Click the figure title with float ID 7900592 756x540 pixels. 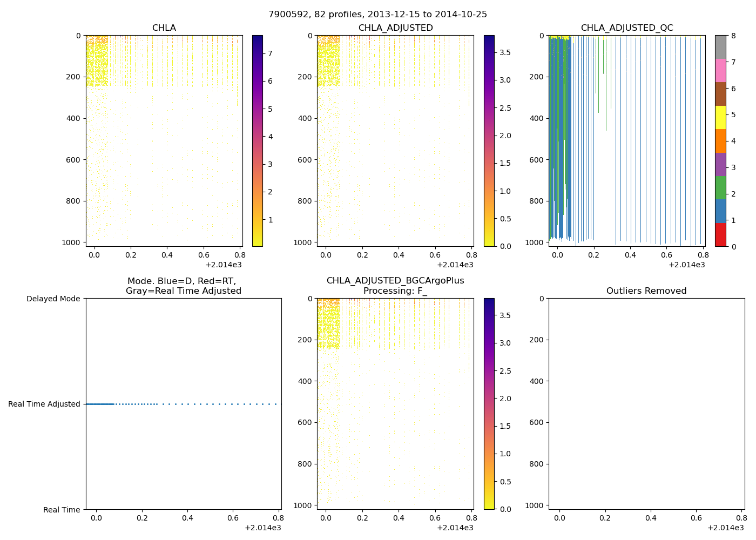click(x=377, y=15)
